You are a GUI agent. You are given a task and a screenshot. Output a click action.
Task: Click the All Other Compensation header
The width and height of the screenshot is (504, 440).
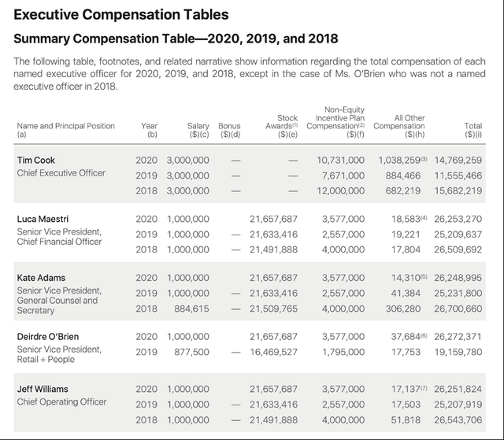click(x=399, y=126)
